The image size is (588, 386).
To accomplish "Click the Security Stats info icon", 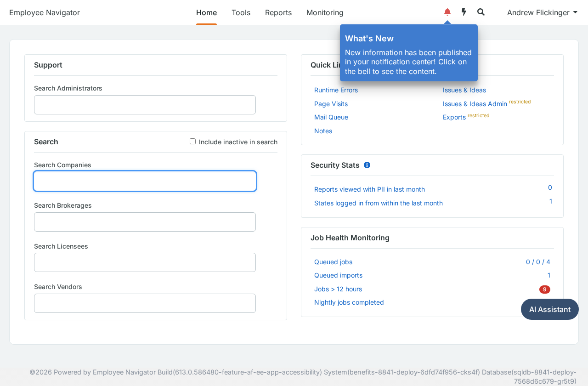I will pos(367,165).
